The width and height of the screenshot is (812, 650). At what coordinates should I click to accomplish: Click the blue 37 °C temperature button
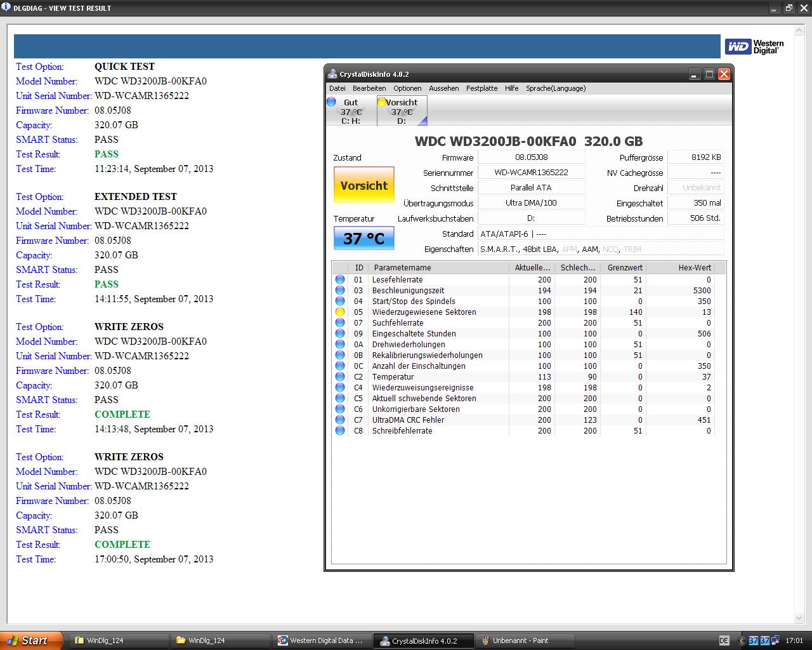[x=364, y=239]
